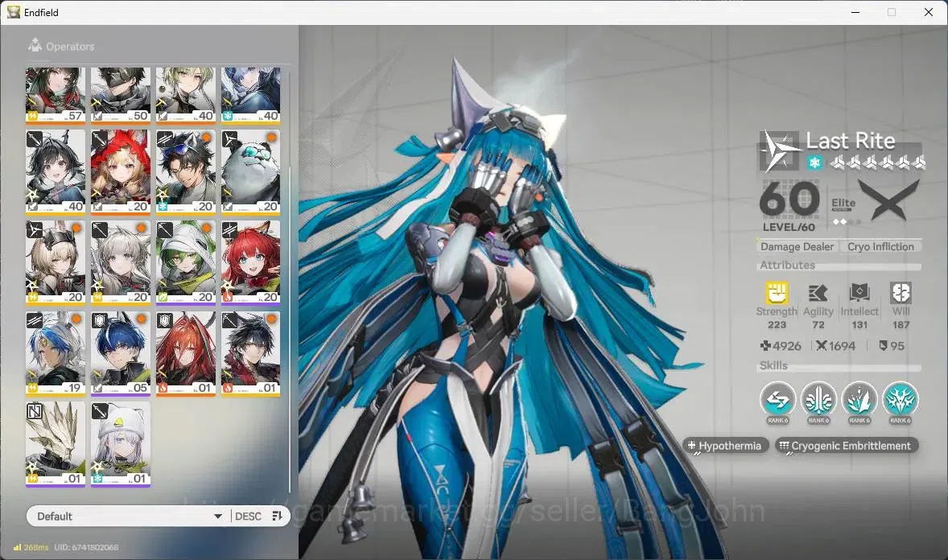Image resolution: width=948 pixels, height=560 pixels.
Task: Click the Operators panel title
Action: click(70, 46)
